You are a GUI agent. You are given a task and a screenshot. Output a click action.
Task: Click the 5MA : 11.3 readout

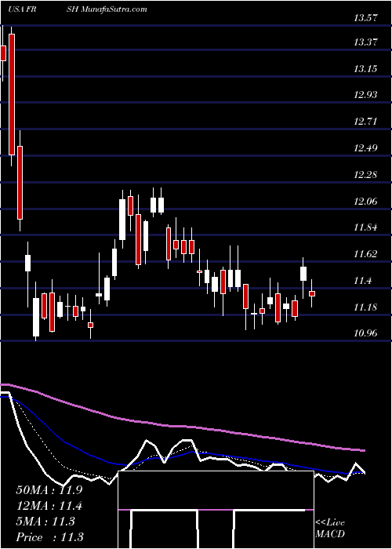coord(45,522)
